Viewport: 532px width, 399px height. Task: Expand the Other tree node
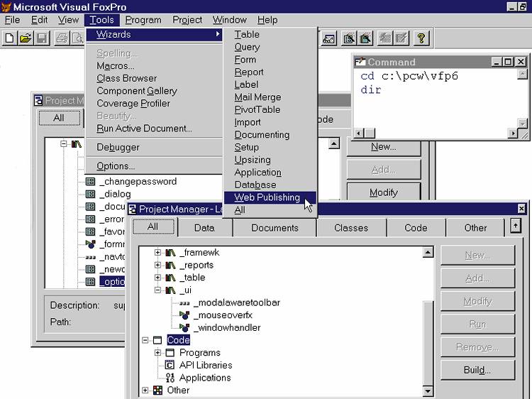pyautogui.click(x=145, y=390)
